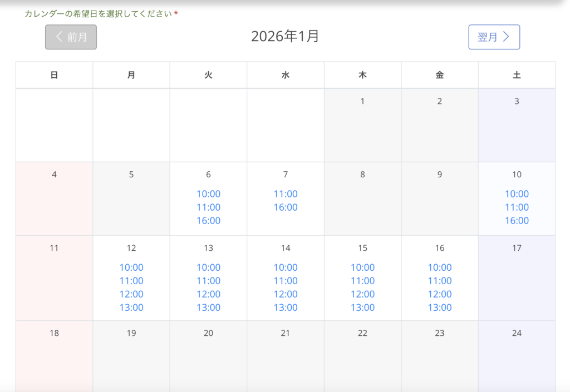Choose 16:00 on Saturday January 10
Screen dimensions: 570x392
point(517,221)
